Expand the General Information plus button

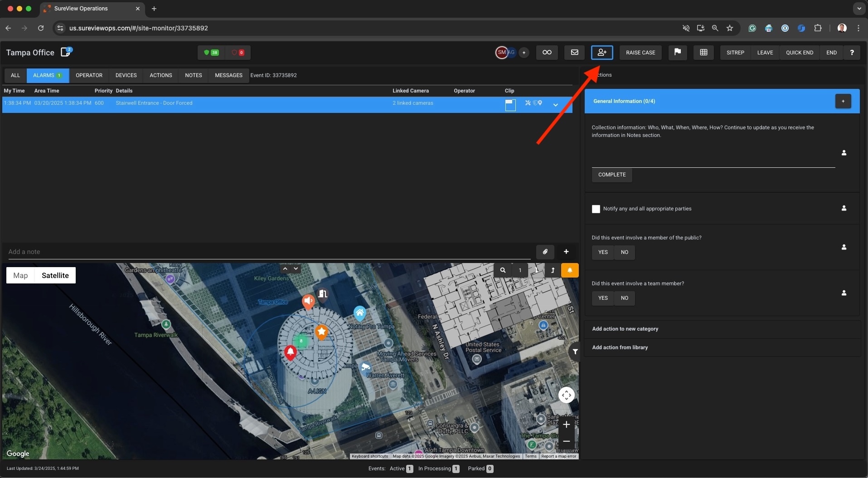coord(843,101)
